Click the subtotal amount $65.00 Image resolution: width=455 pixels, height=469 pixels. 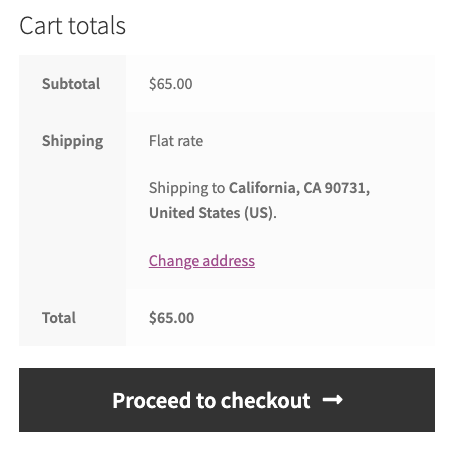pos(171,84)
